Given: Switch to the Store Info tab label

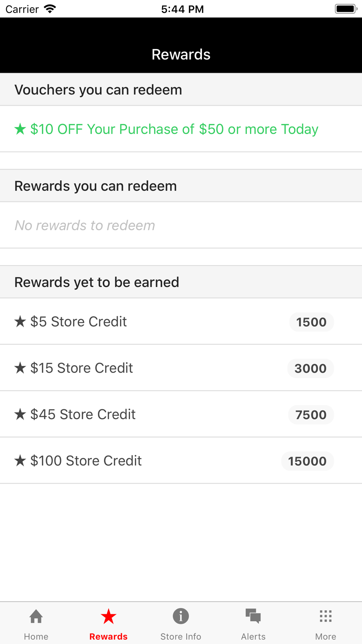Looking at the screenshot, I should point(181,636).
